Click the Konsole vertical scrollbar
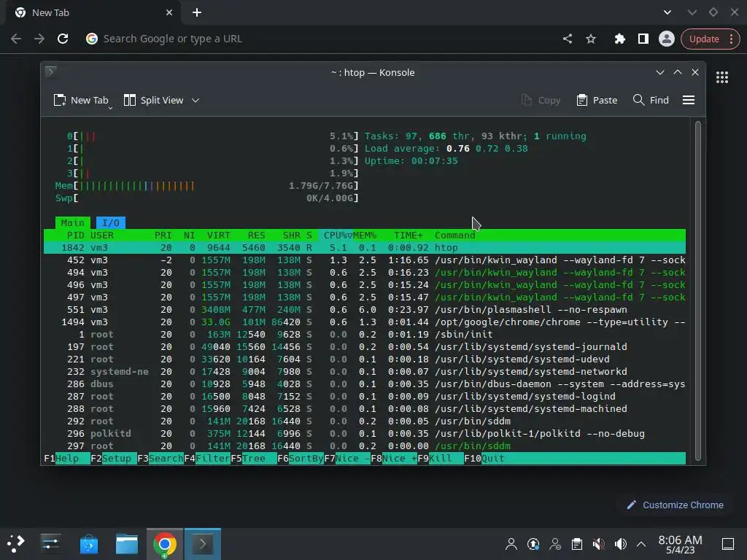 pos(698,290)
